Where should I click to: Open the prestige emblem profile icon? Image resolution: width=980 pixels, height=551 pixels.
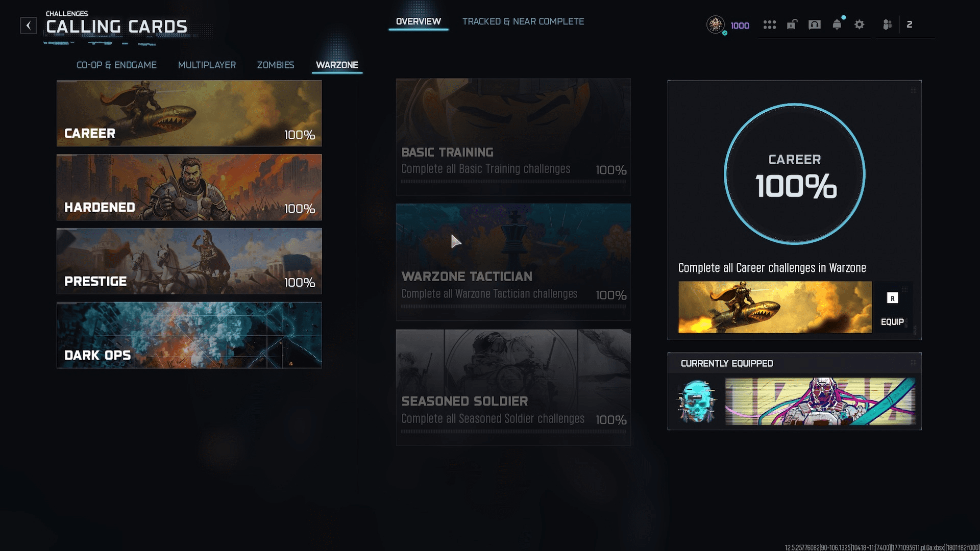click(x=716, y=24)
